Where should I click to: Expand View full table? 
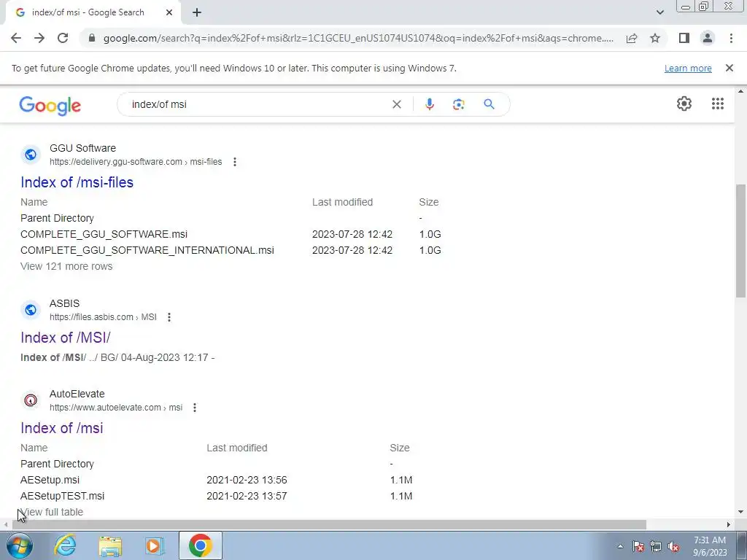[x=52, y=512]
